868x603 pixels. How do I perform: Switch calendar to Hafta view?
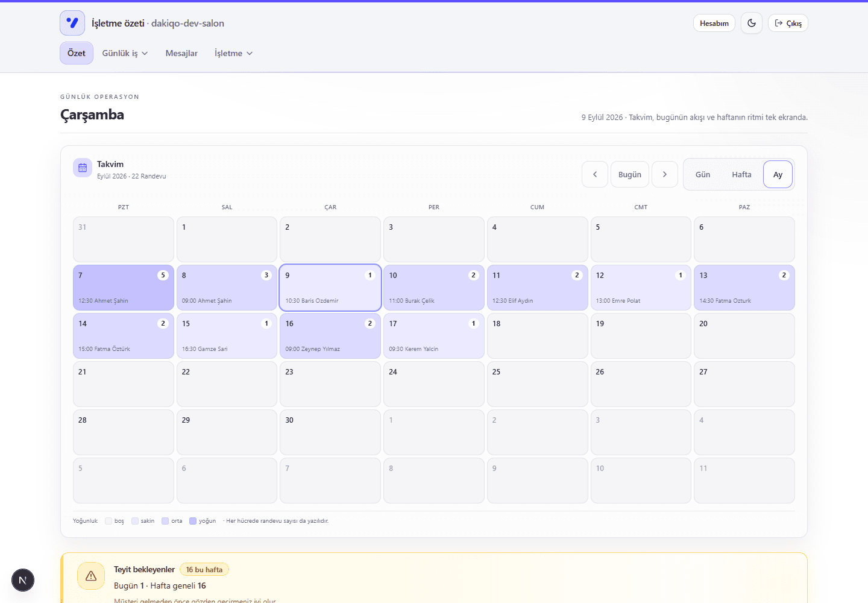(741, 174)
